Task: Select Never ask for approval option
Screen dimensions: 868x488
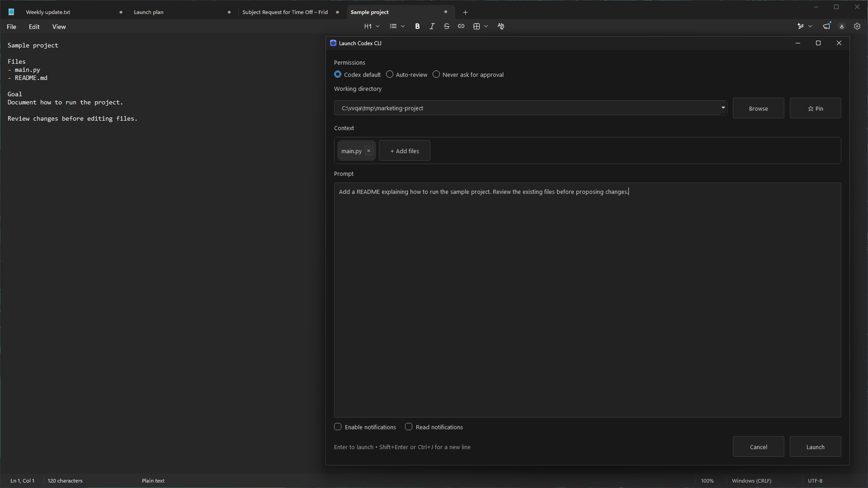Action: pos(468,75)
